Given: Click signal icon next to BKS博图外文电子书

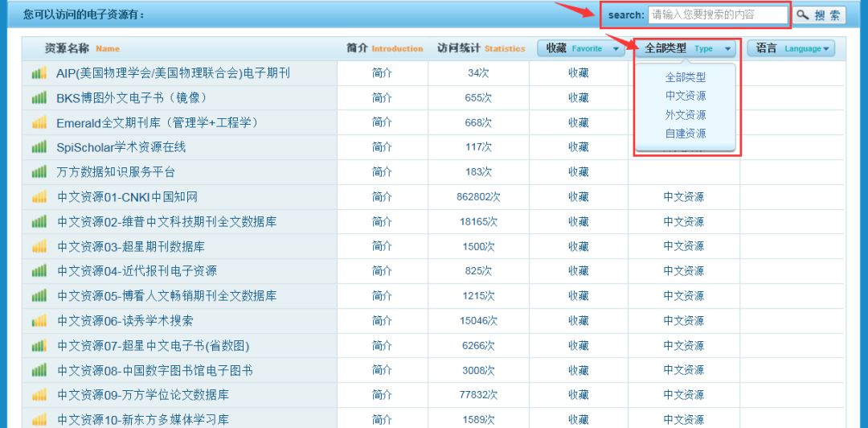Looking at the screenshot, I should click(39, 98).
